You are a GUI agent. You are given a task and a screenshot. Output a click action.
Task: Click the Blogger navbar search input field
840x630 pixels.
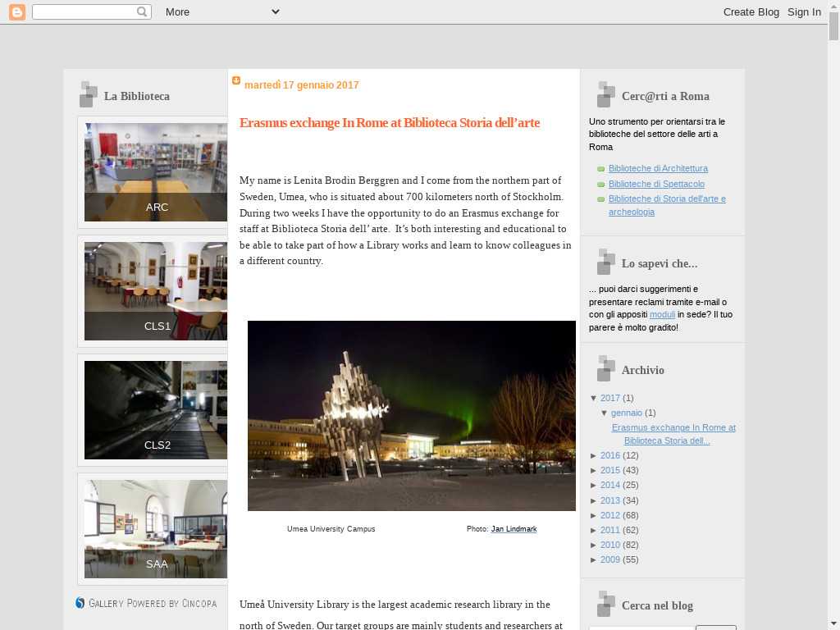(84, 11)
